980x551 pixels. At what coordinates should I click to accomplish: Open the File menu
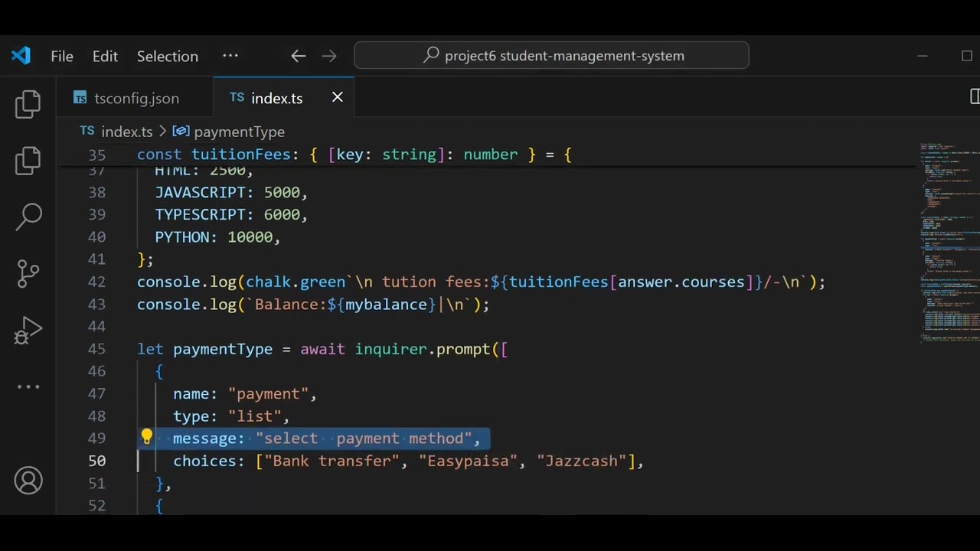click(x=62, y=56)
